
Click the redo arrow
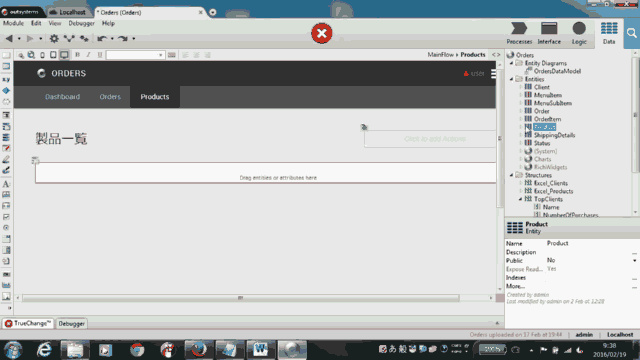123,38
